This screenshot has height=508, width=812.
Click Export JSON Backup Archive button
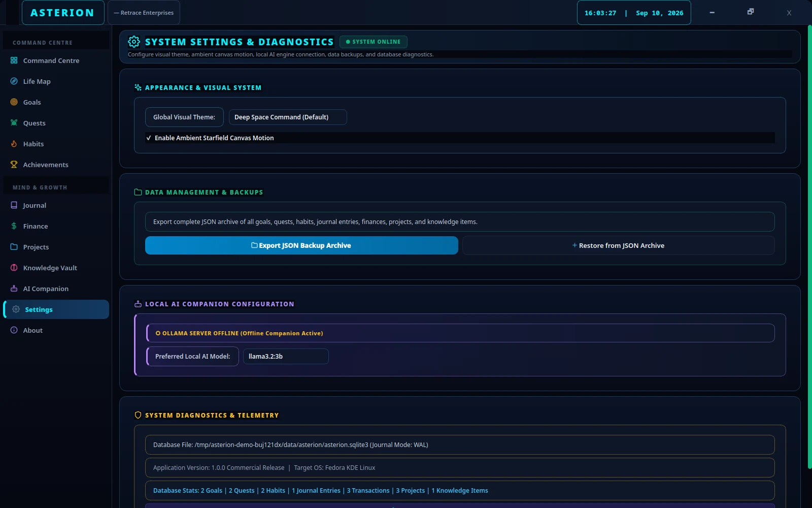click(301, 245)
